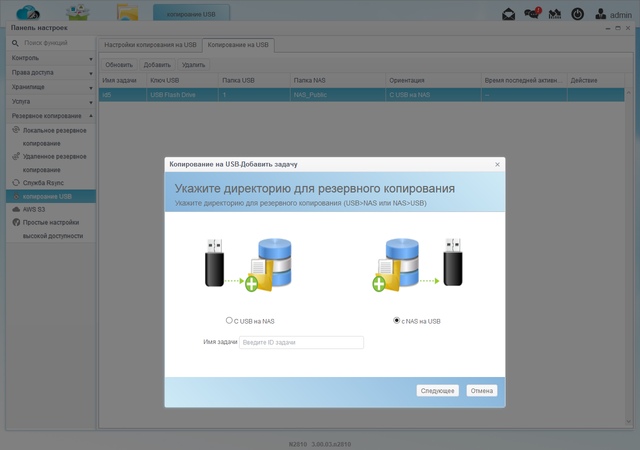The height and width of the screenshot is (450, 640).
Task: Click the Поиск функций search field
Action: click(x=57, y=43)
